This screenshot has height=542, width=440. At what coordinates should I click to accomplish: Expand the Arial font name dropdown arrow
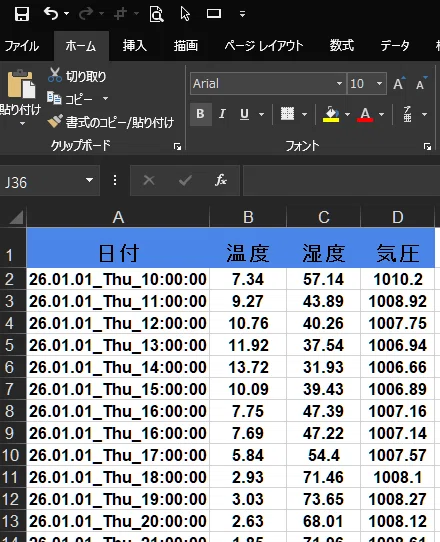pyautogui.click(x=339, y=84)
